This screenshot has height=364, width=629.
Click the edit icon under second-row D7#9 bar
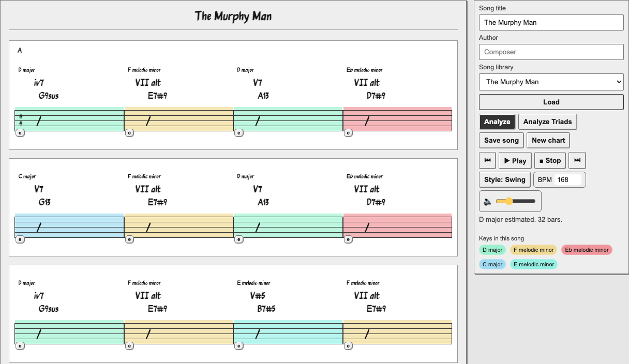pos(348,239)
